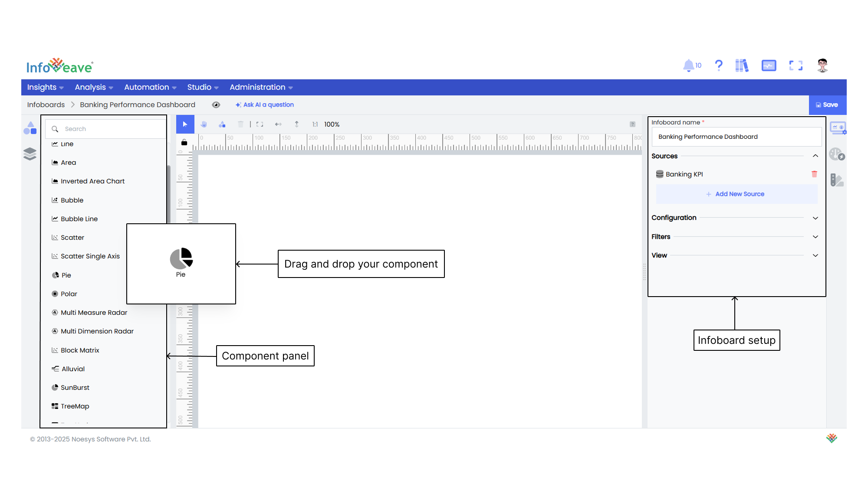Image resolution: width=868 pixels, height=503 pixels.
Task: Click the Save button
Action: coord(828,105)
